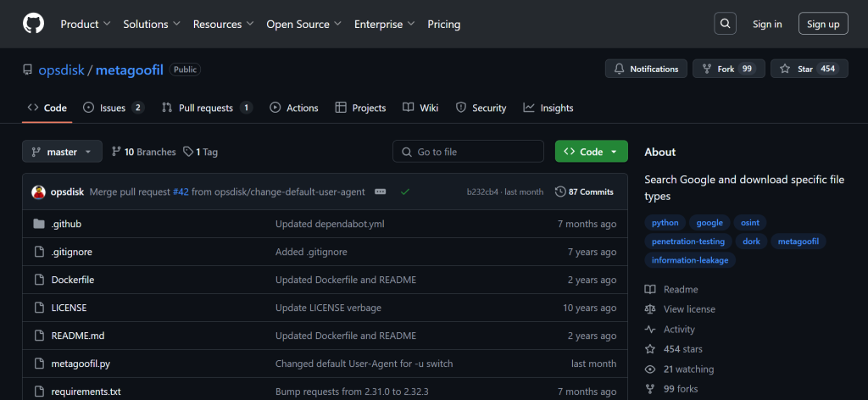This screenshot has height=400, width=868.
Task: Expand the Resources menu
Action: pyautogui.click(x=223, y=25)
